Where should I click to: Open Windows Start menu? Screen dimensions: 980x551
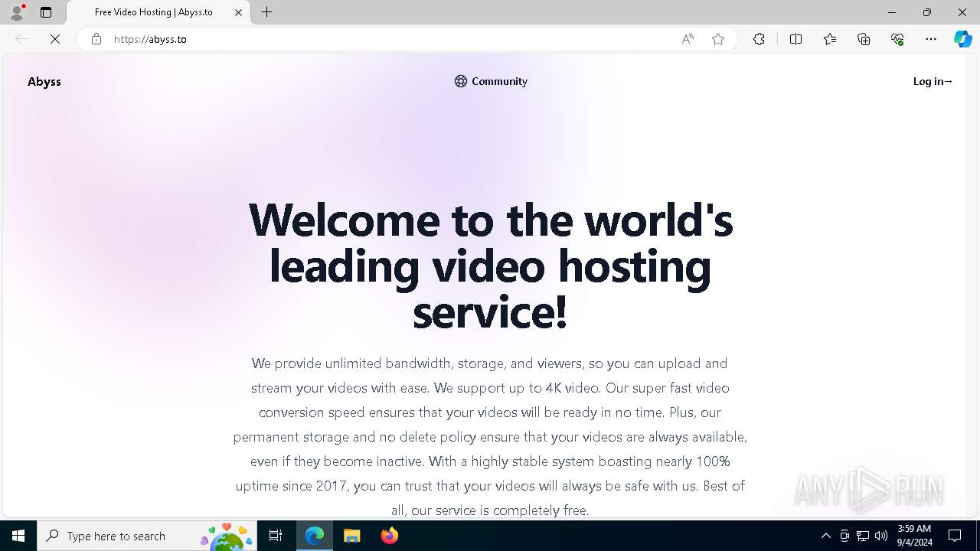[18, 536]
